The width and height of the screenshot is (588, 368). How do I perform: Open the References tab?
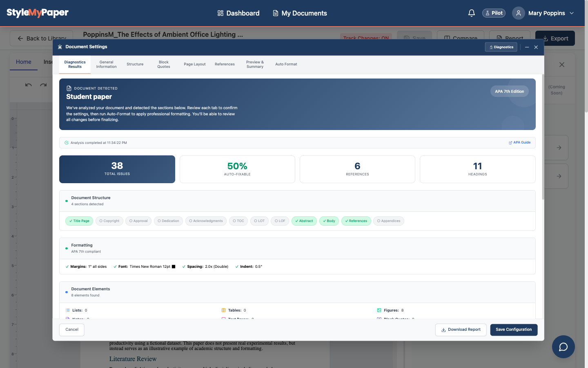(225, 64)
